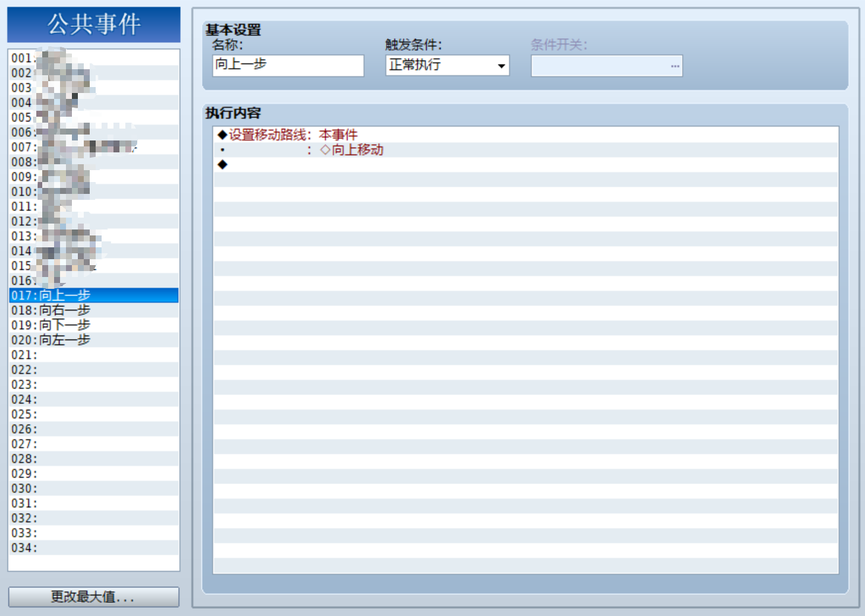Screen dimensions: 865x616
Task: Select common event 019: 向下一步
Action: pos(94,325)
